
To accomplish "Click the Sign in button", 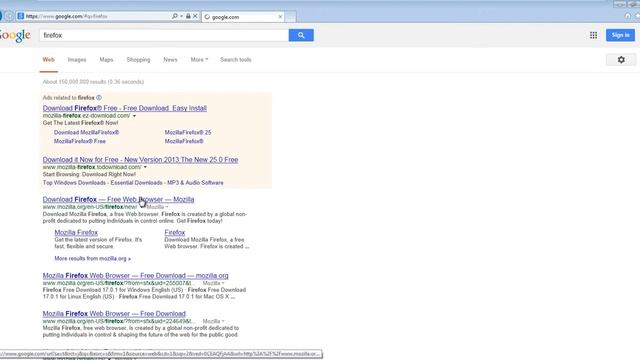I will [x=620, y=35].
